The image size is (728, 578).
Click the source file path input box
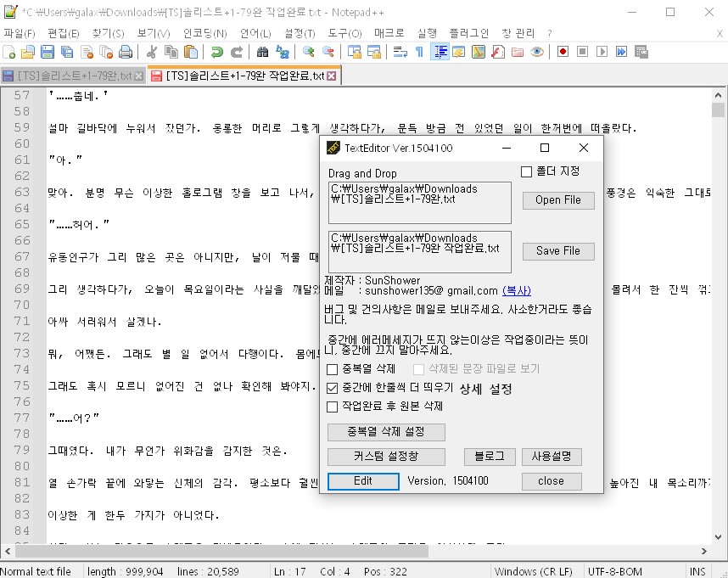pos(420,202)
